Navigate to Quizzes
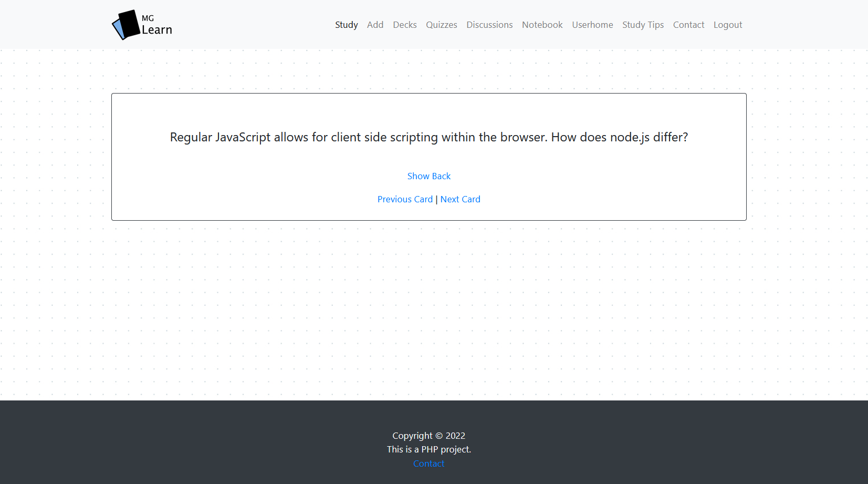Screen dimensions: 868x484 click(x=441, y=25)
